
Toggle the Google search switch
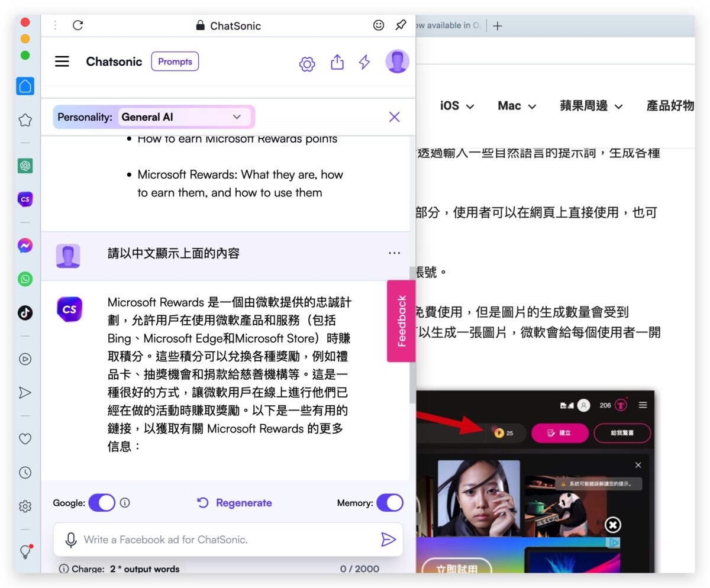[x=102, y=503]
